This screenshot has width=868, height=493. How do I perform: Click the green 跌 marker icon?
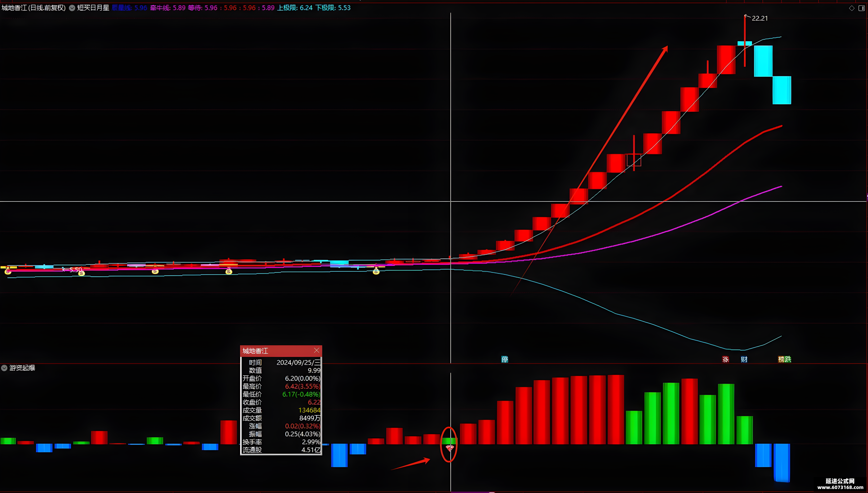coord(788,359)
